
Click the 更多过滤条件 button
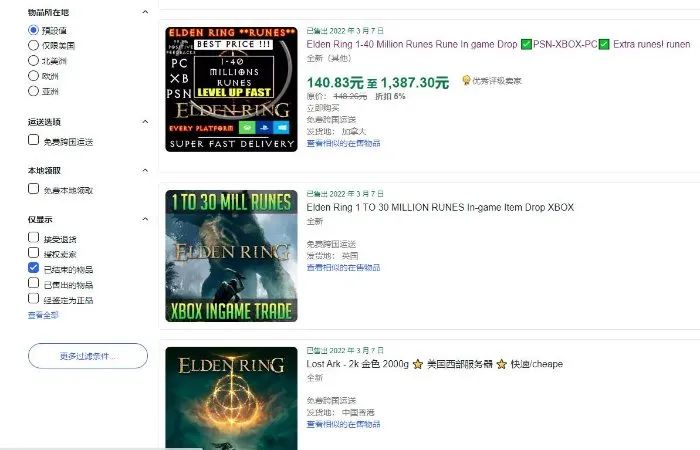tap(88, 356)
